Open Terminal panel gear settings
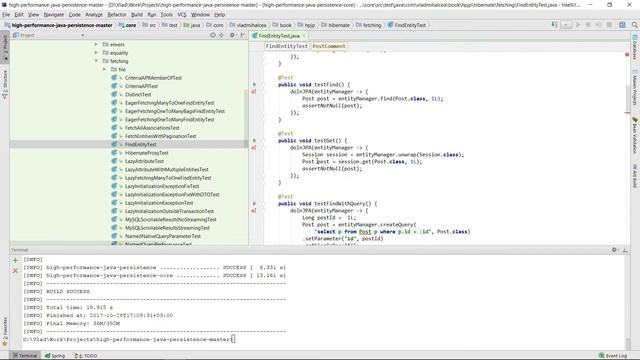Image resolution: width=640 pixels, height=360 pixels. click(x=615, y=250)
